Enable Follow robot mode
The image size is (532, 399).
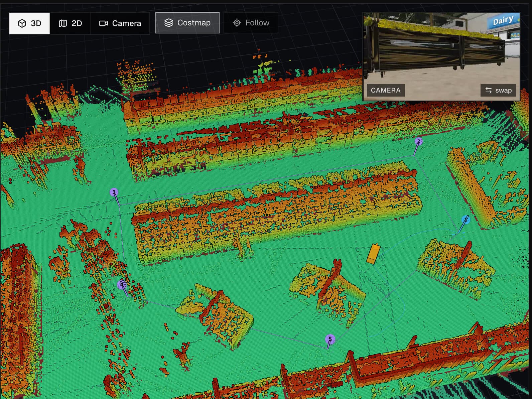(x=251, y=23)
